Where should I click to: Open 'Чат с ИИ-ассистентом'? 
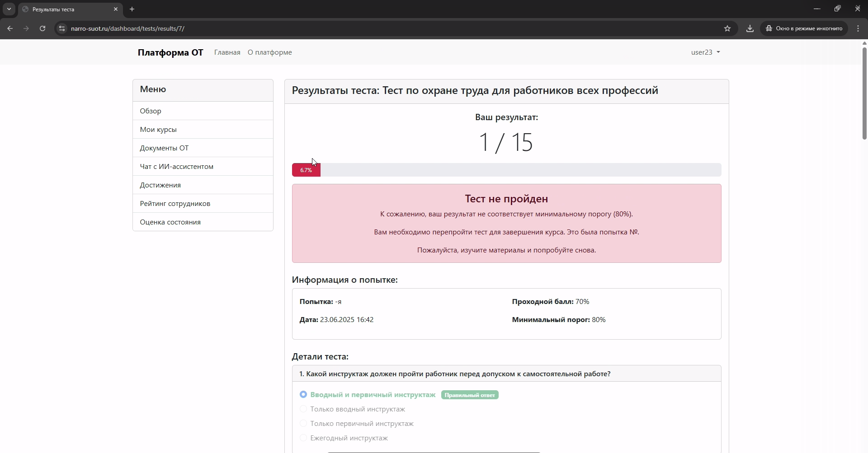176,166
